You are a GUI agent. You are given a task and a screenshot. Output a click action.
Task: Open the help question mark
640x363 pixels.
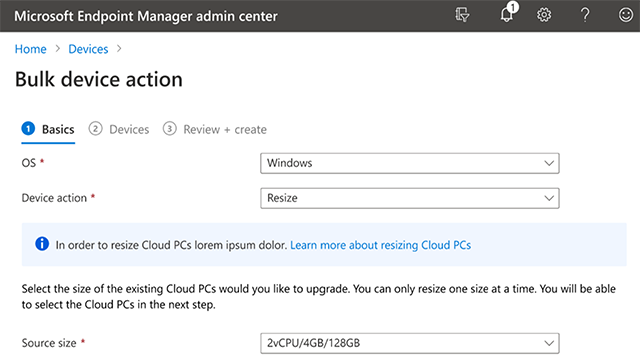(x=585, y=15)
